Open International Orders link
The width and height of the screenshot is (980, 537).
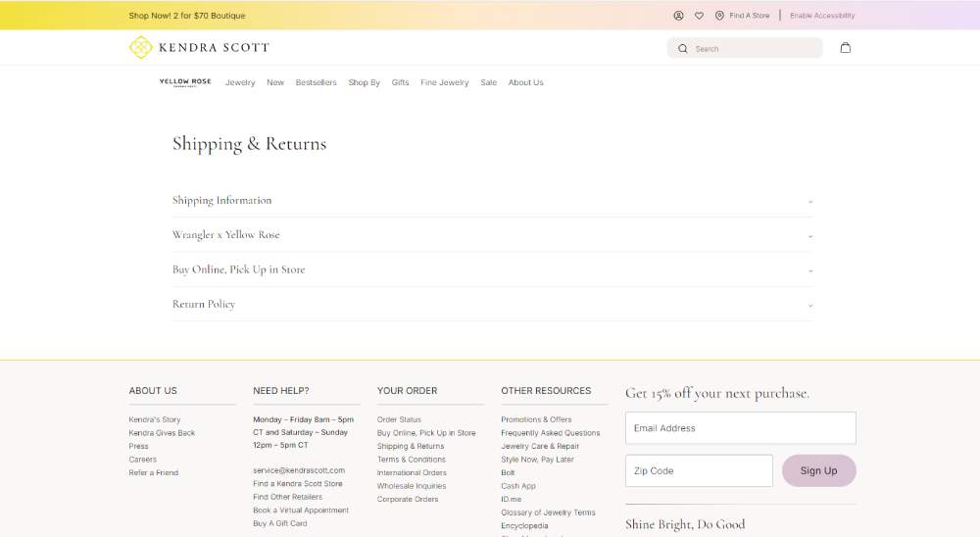412,472
